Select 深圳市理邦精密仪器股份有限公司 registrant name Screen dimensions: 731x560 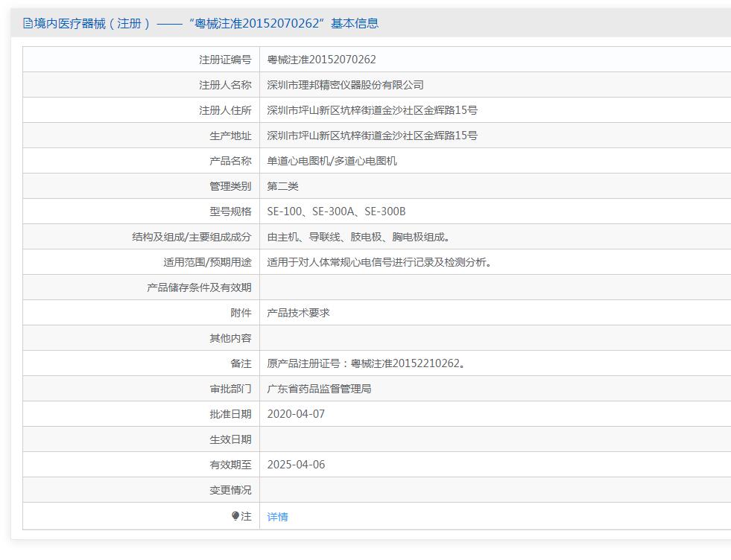pyautogui.click(x=346, y=85)
